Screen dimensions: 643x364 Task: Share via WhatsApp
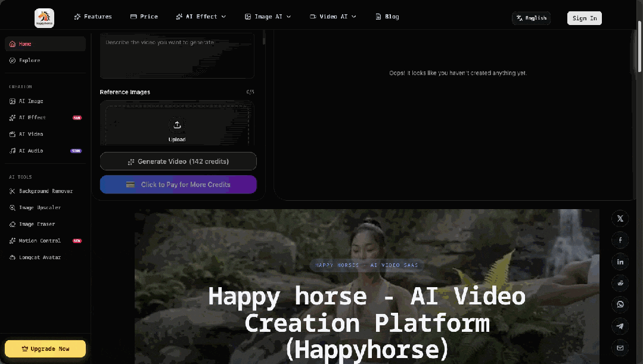point(620,304)
